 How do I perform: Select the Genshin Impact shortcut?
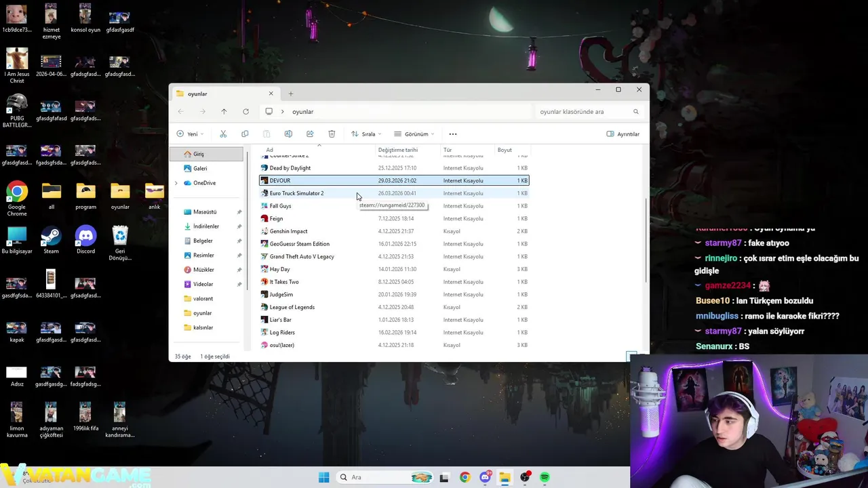[x=394, y=231]
